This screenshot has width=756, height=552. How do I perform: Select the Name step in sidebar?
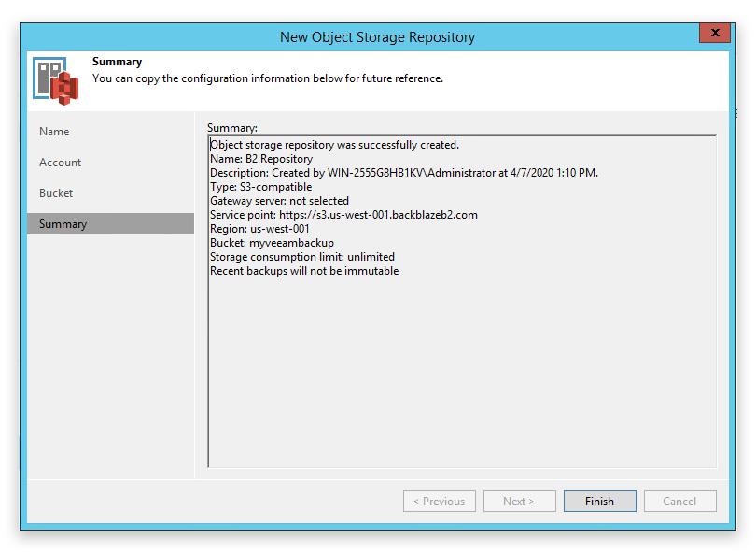54,132
